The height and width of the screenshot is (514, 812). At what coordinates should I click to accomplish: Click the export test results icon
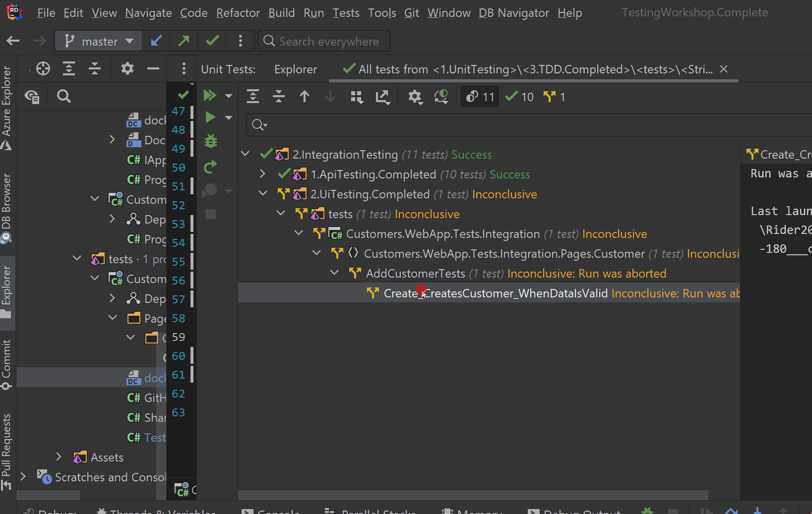[x=382, y=97]
